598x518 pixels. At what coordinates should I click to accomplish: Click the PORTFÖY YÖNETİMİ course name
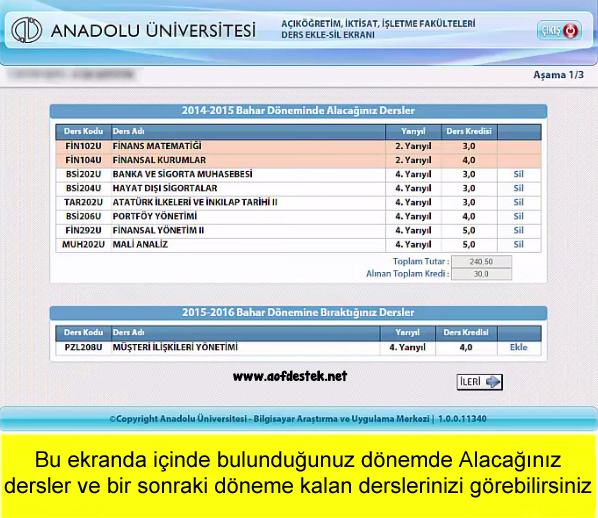point(155,217)
